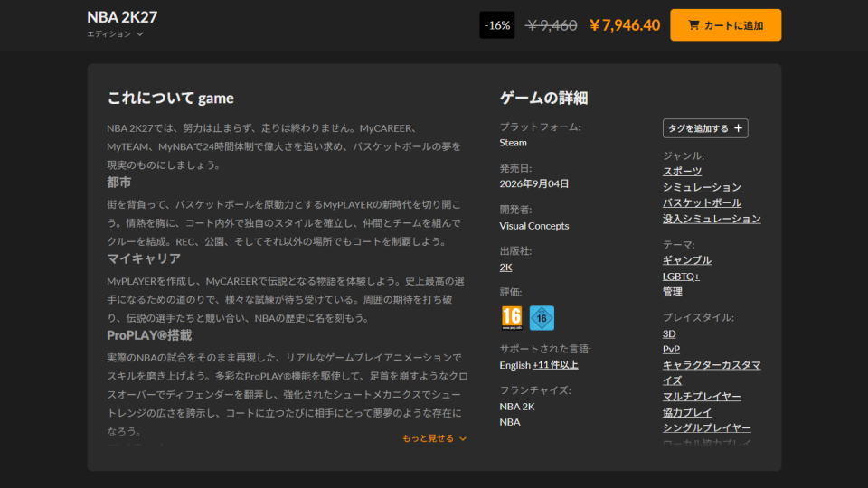The height and width of the screenshot is (488, 868).
Task: Click the release date 2026年9月04日
Action: click(x=534, y=183)
